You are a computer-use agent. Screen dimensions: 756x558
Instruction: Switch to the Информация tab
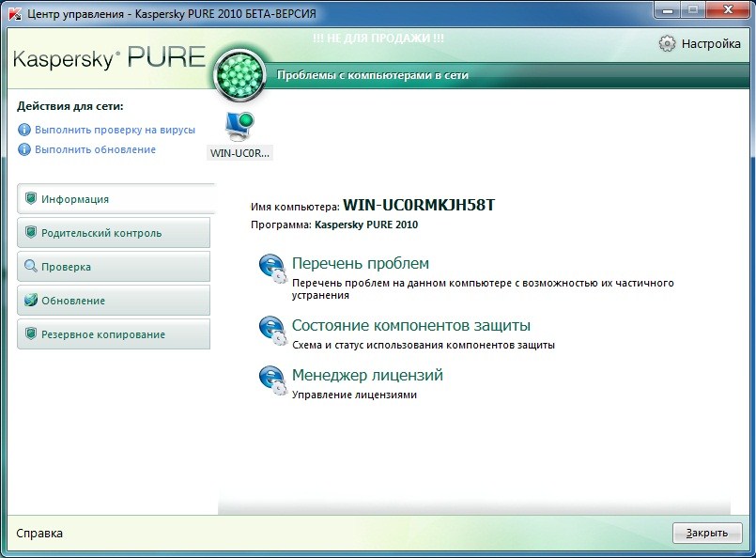(116, 199)
